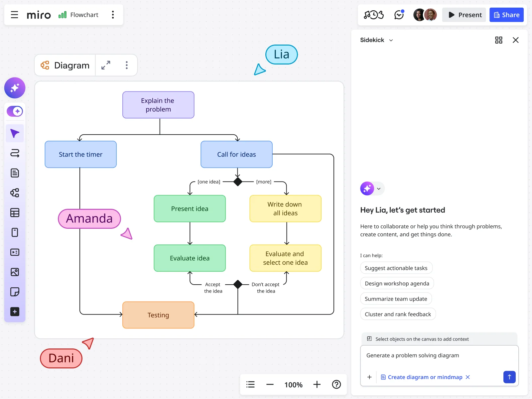Toggle the AI assistant switch in sidebar
The height and width of the screenshot is (399, 532).
point(15,111)
